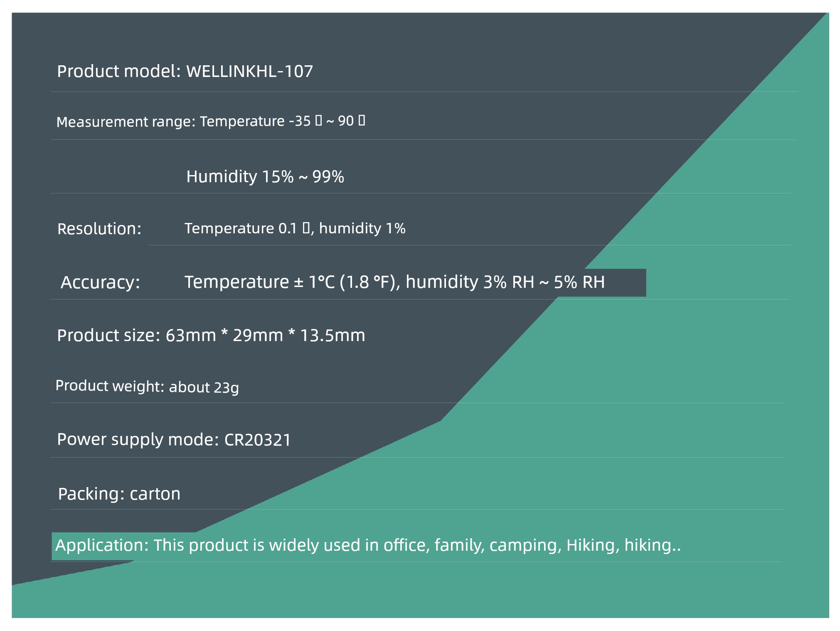Click the Resolution label
Viewport: 840px width, 631px height.
pyautogui.click(x=99, y=229)
